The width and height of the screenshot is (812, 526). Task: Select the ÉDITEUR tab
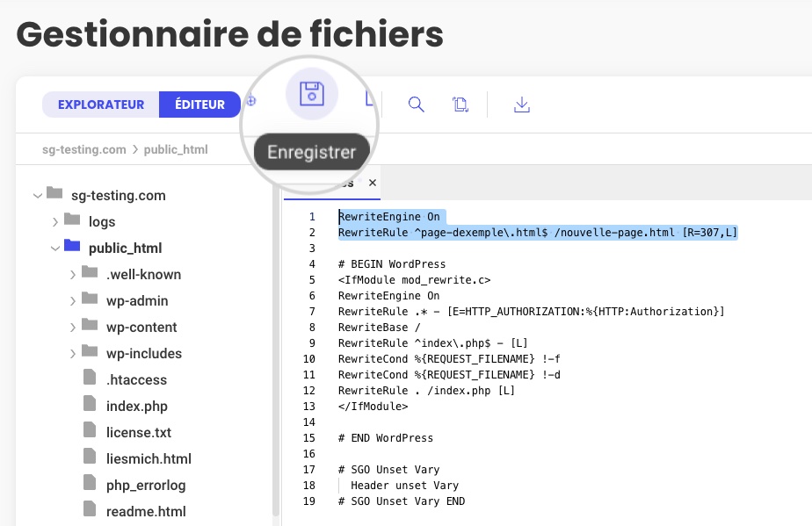199,104
